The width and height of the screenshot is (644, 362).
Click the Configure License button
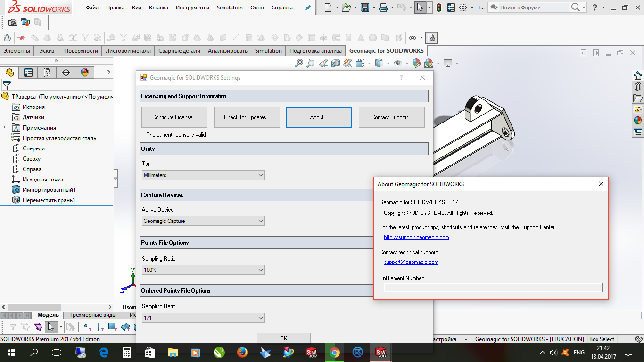tap(174, 117)
